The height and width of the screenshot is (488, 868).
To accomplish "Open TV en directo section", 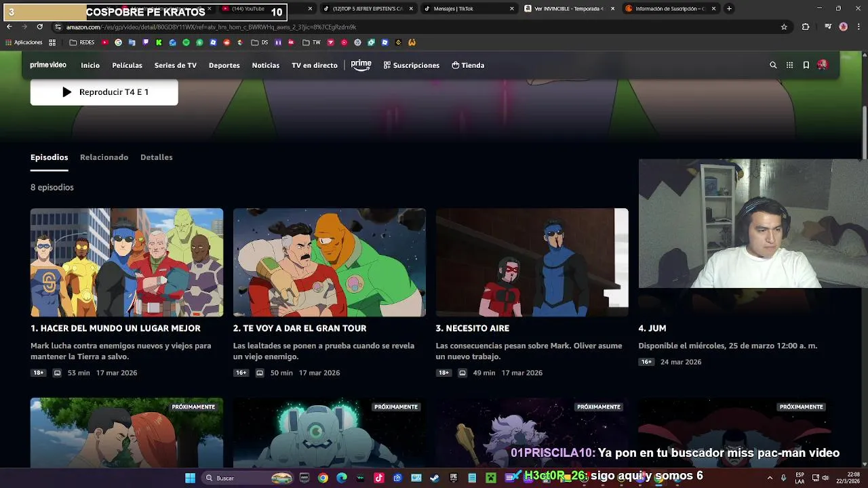I will coord(315,65).
